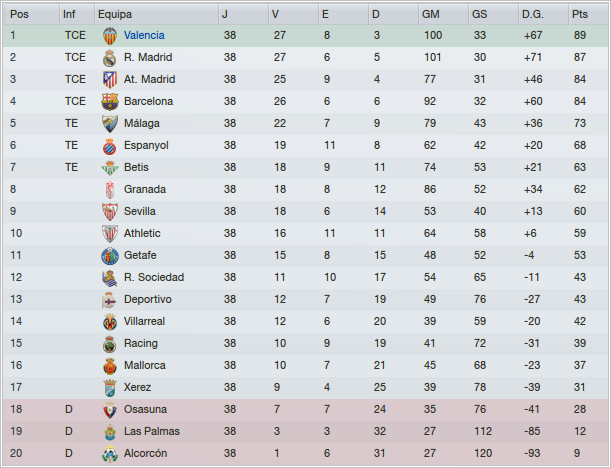This screenshot has width=611, height=468.
Task: Click the D.G. goal difference header
Action: 532,14
